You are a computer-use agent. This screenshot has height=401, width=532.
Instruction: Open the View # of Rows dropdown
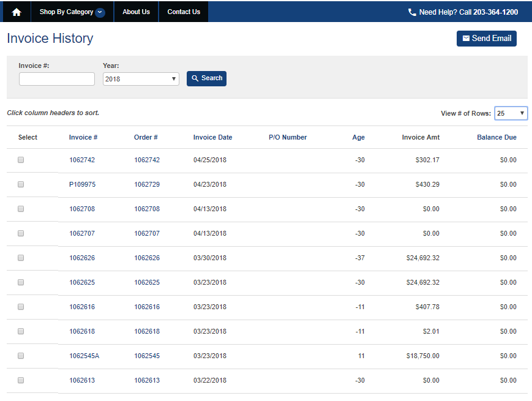click(x=511, y=113)
